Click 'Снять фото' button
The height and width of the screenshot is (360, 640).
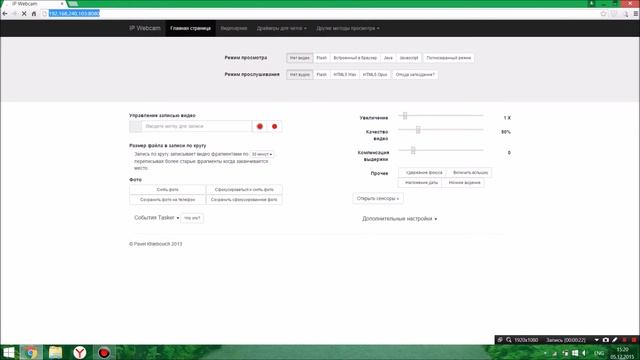tap(168, 190)
